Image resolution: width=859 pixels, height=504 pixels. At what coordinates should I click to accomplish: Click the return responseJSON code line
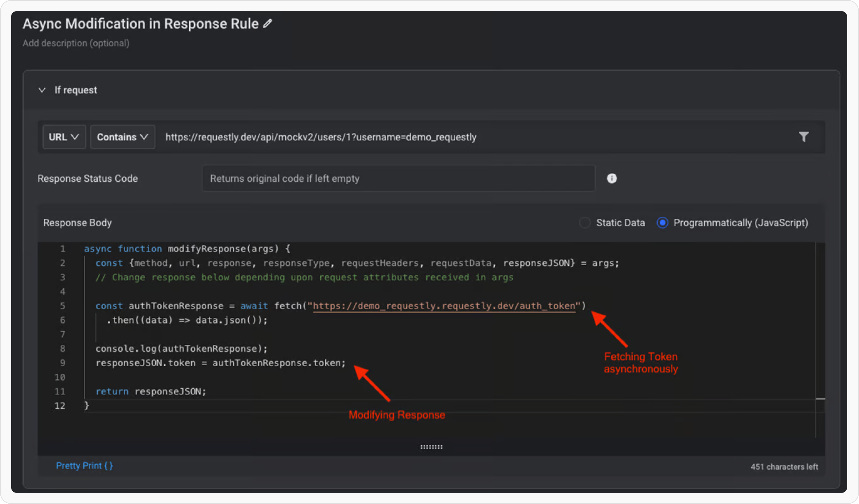pos(151,392)
